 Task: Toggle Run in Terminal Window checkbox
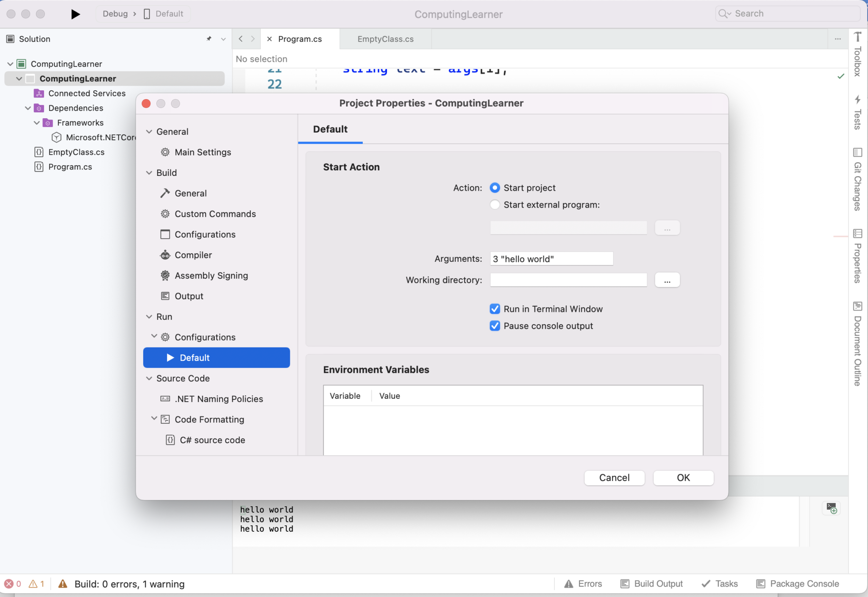tap(495, 309)
